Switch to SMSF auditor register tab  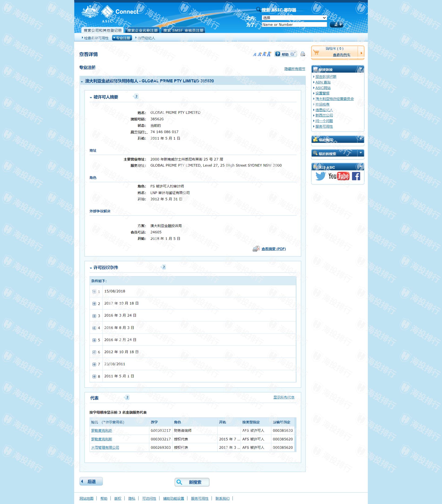pyautogui.click(x=183, y=30)
